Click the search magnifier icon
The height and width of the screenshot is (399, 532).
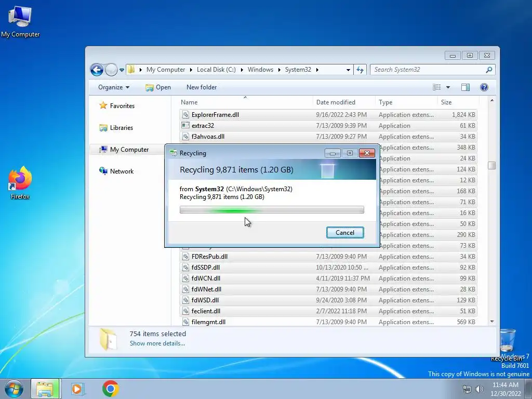click(x=489, y=70)
